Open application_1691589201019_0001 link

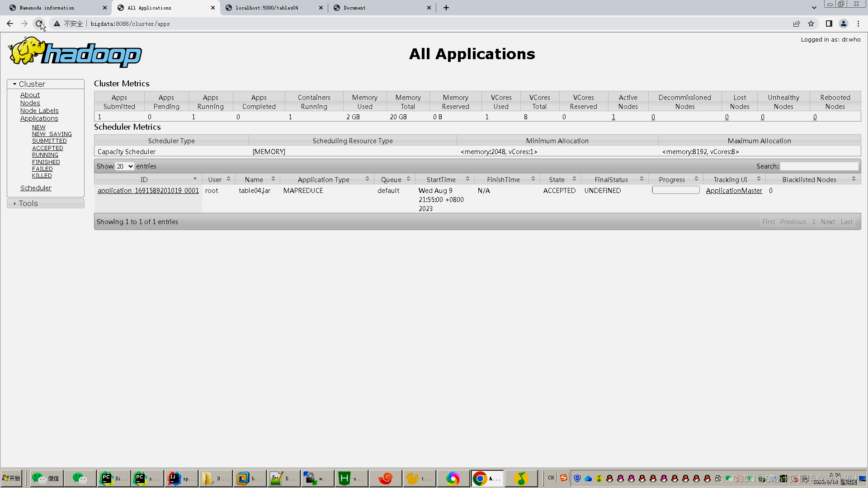[148, 191]
